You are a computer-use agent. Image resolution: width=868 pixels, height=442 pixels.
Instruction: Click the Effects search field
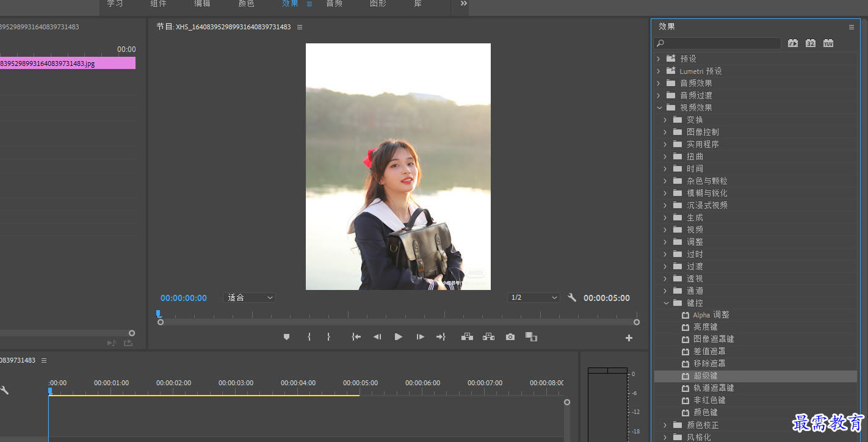click(x=717, y=43)
